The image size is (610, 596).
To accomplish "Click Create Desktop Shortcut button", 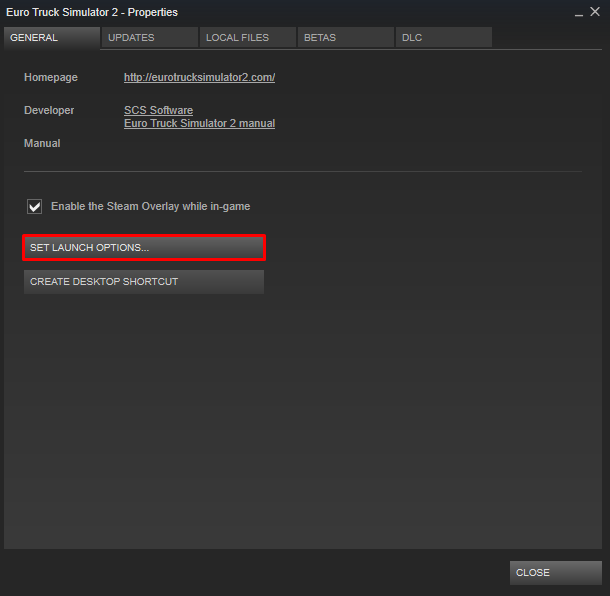I will click(144, 282).
